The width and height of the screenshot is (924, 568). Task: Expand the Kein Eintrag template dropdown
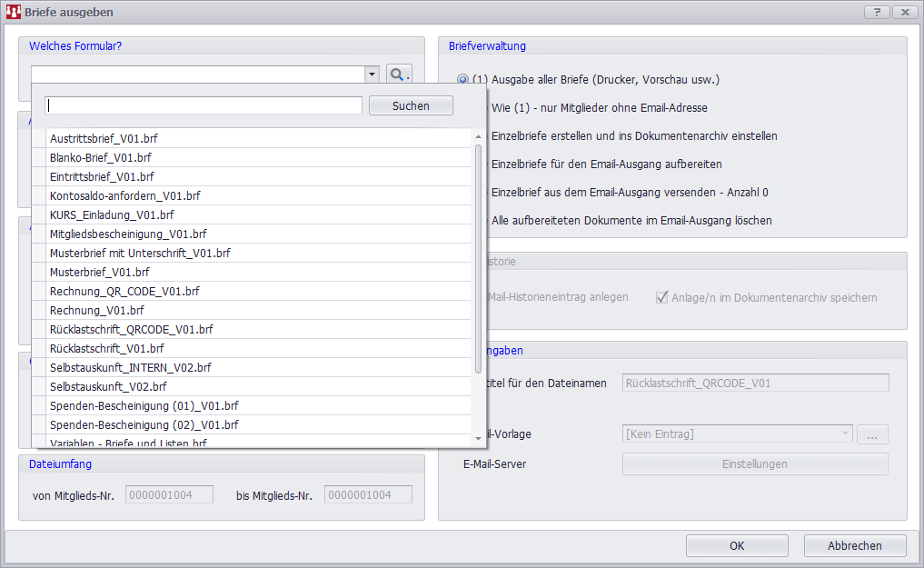[845, 434]
